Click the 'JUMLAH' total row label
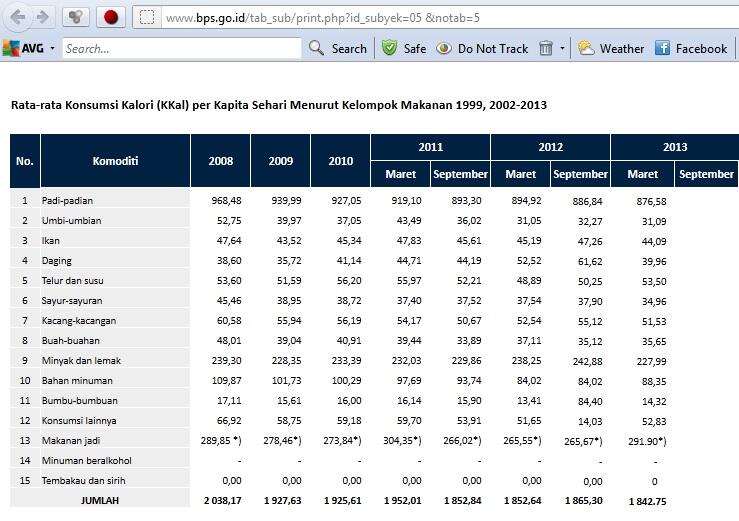The image size is (739, 521). [x=100, y=500]
